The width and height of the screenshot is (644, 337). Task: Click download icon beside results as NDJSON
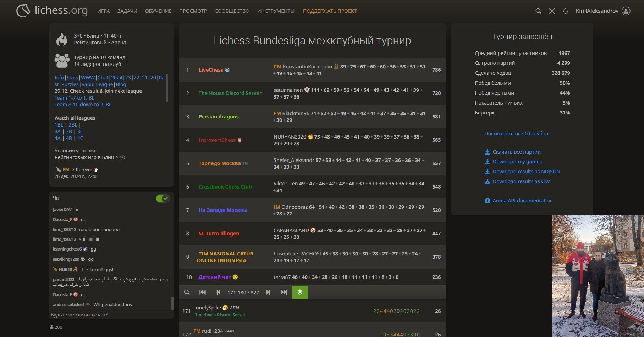point(488,172)
